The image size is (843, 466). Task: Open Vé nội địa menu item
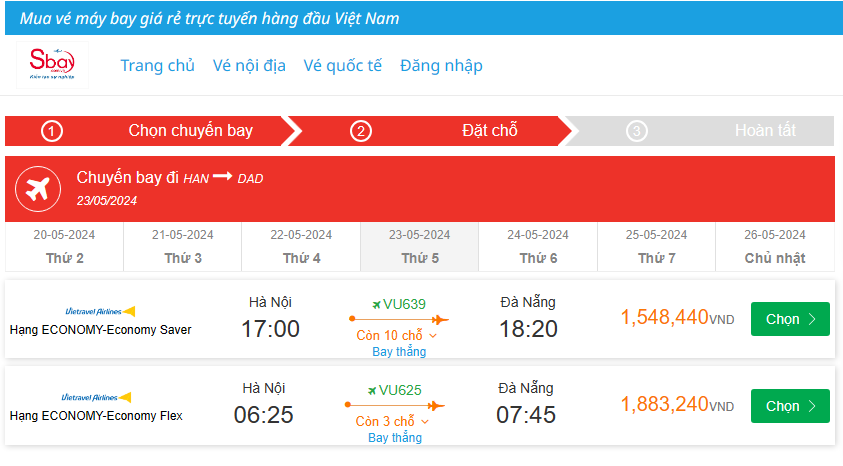pos(249,66)
